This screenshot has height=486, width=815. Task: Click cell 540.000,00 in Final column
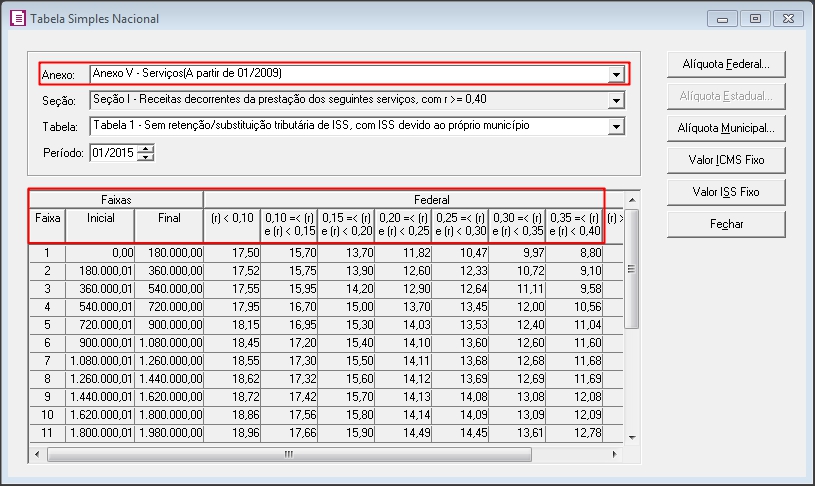(x=169, y=289)
